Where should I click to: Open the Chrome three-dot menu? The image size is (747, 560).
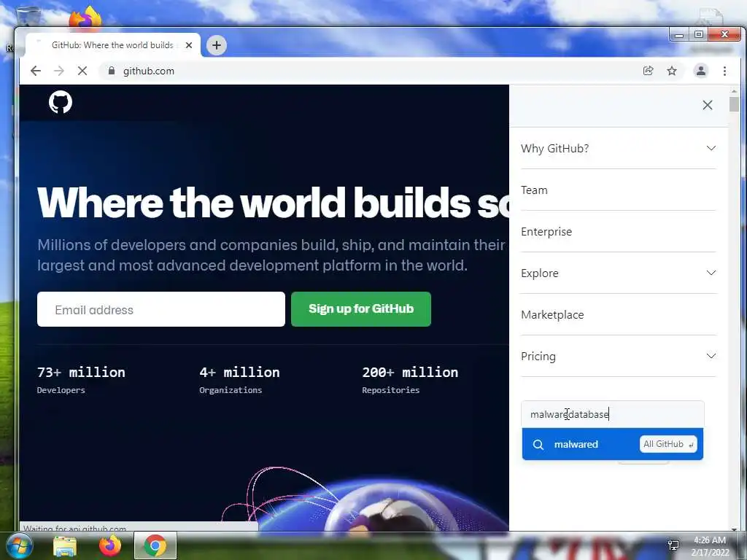[x=724, y=71]
